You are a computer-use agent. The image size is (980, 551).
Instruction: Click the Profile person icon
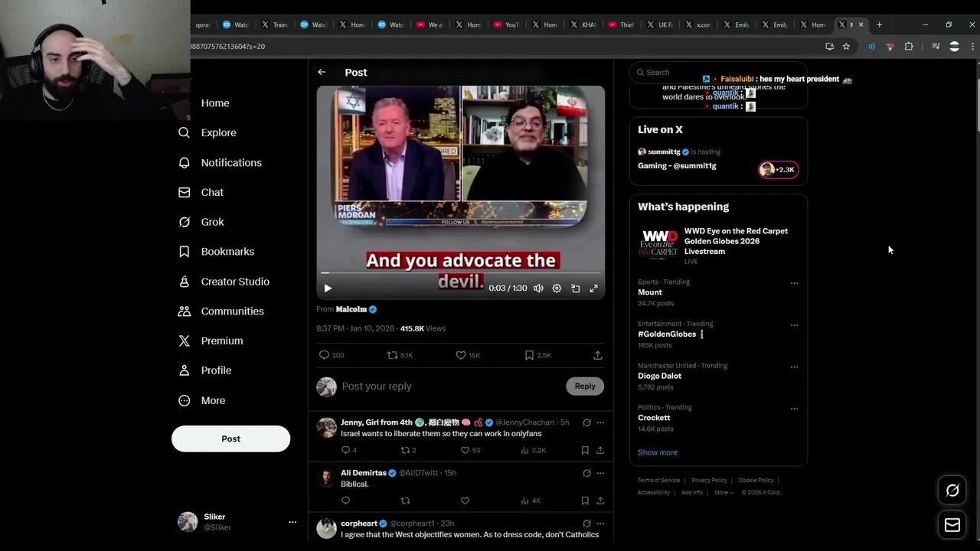tap(184, 370)
